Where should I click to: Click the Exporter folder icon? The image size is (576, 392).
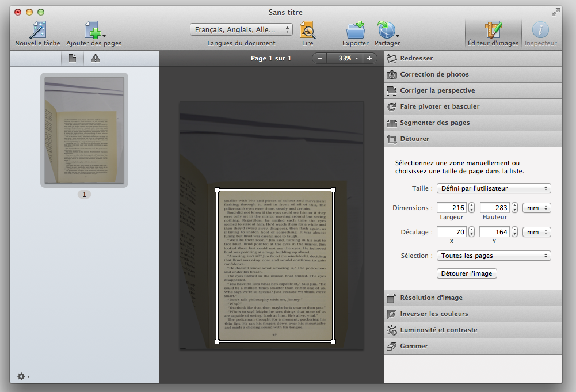(x=355, y=30)
